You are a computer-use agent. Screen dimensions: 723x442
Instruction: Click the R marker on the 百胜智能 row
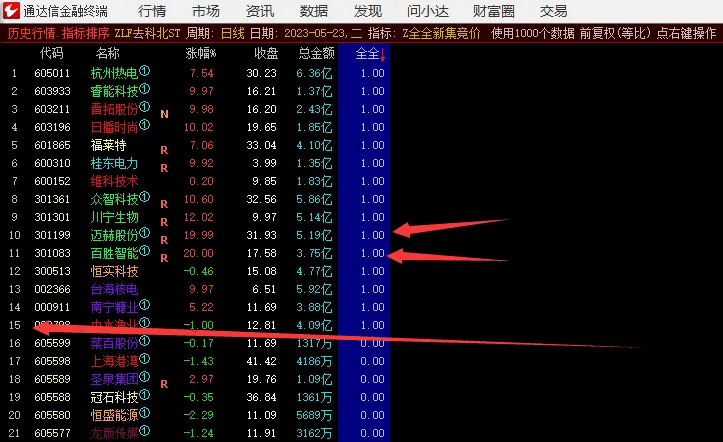click(164, 258)
